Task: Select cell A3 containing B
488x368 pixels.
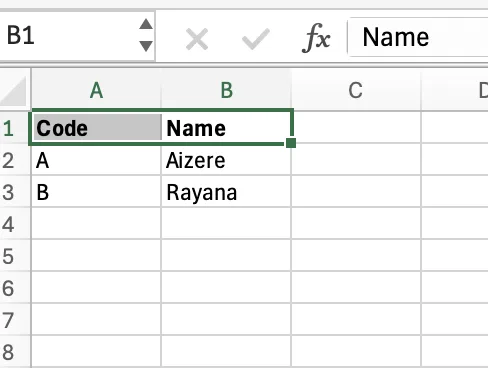Action: click(96, 192)
